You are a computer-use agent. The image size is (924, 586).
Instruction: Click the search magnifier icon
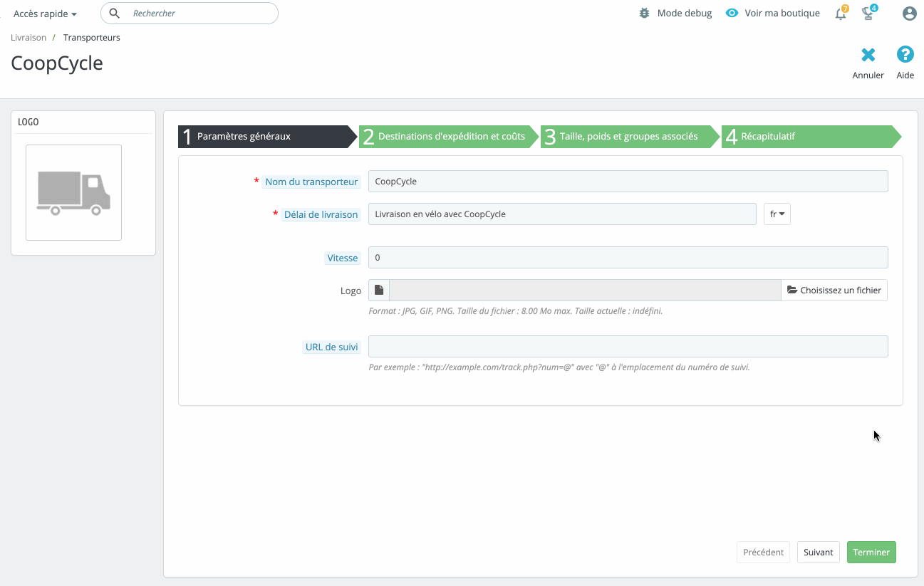click(114, 14)
